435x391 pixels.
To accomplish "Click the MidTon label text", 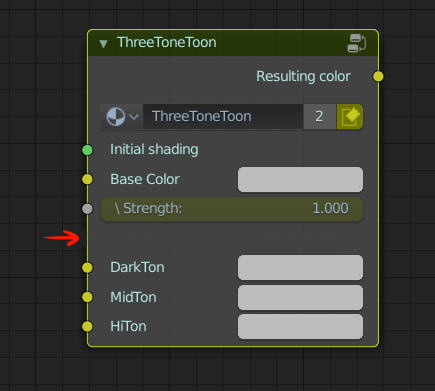I will pyautogui.click(x=133, y=297).
